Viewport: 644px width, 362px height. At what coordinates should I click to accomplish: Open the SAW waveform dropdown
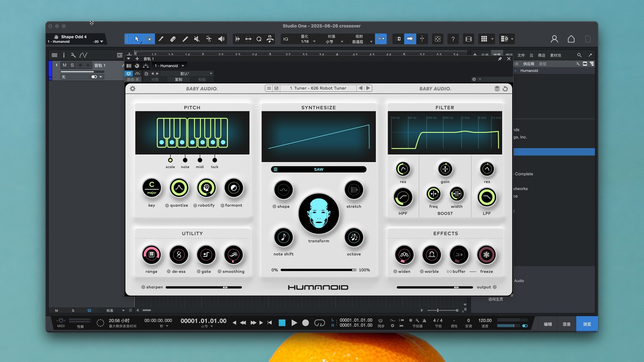[x=319, y=169]
